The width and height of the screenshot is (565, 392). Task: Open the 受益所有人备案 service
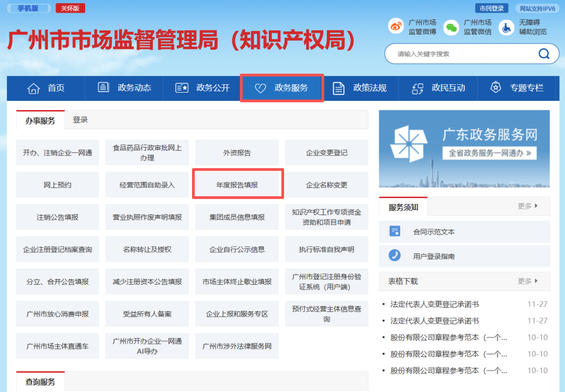tap(147, 313)
